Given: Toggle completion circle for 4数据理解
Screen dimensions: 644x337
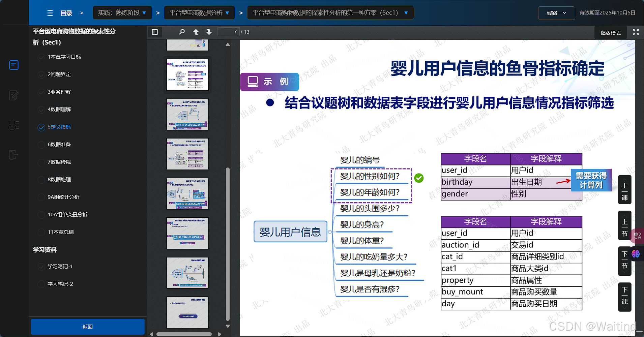Looking at the screenshot, I should click(41, 110).
